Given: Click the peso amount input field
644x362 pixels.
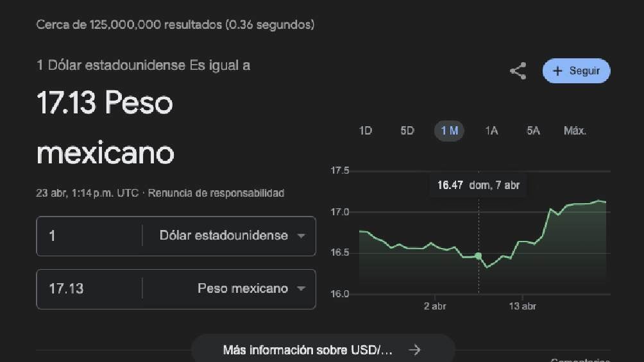Looking at the screenshot, I should 90,289.
